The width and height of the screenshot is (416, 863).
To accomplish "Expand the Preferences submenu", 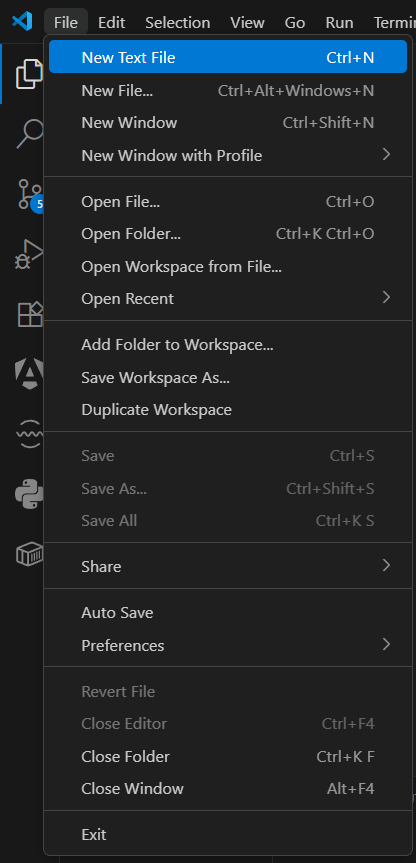I will (227, 645).
